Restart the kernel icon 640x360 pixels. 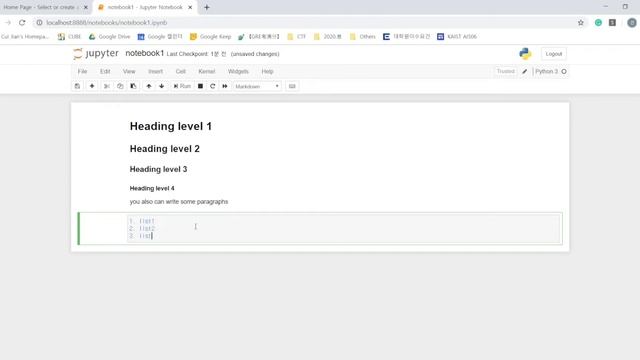coord(213,86)
